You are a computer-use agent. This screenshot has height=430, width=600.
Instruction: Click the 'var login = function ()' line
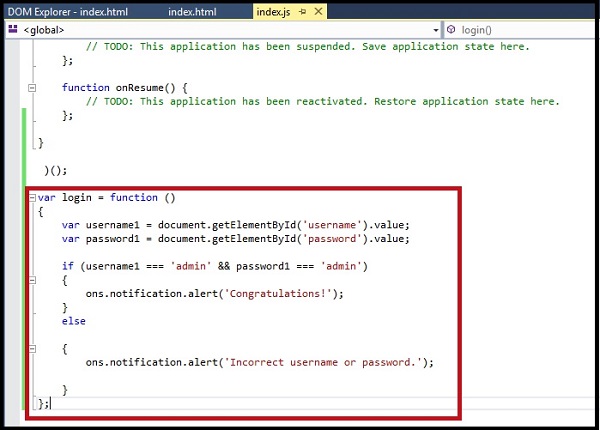tap(106, 198)
